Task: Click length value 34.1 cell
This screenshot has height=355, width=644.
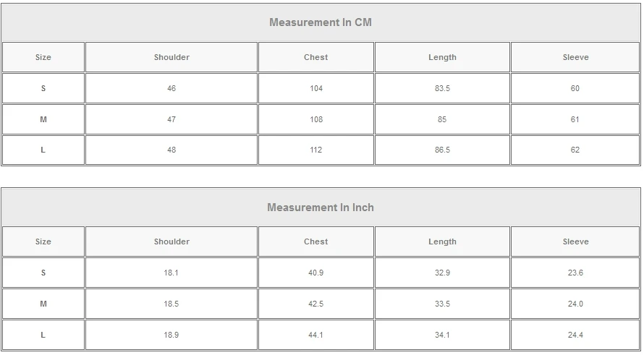Action: (442, 335)
